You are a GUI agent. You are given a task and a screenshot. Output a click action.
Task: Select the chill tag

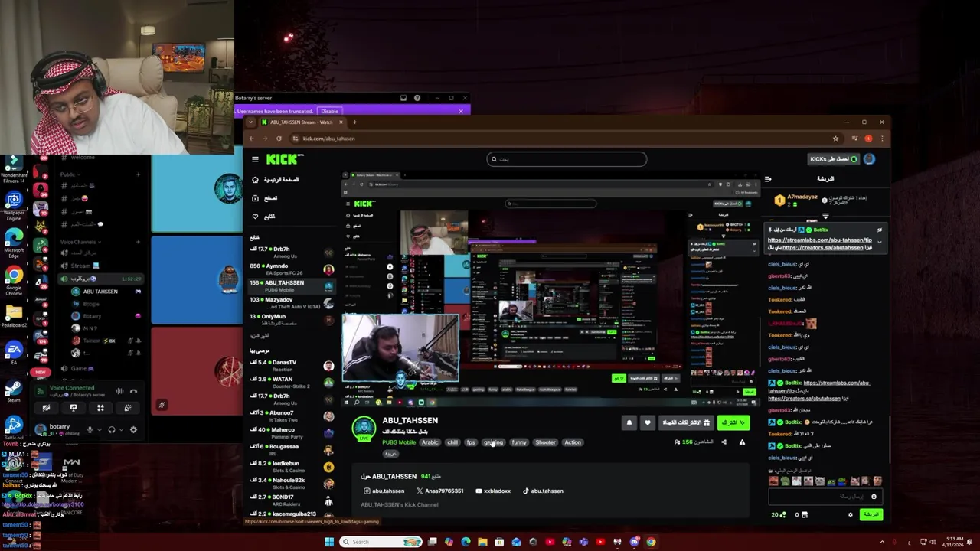tap(452, 442)
